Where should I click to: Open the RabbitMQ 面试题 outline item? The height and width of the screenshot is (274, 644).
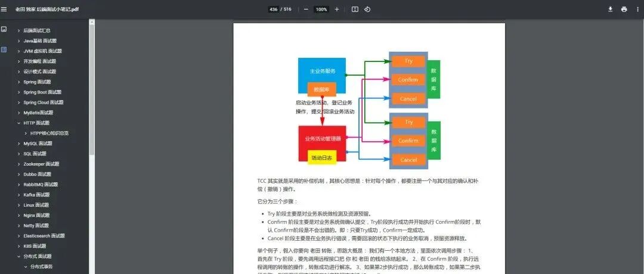[41, 184]
